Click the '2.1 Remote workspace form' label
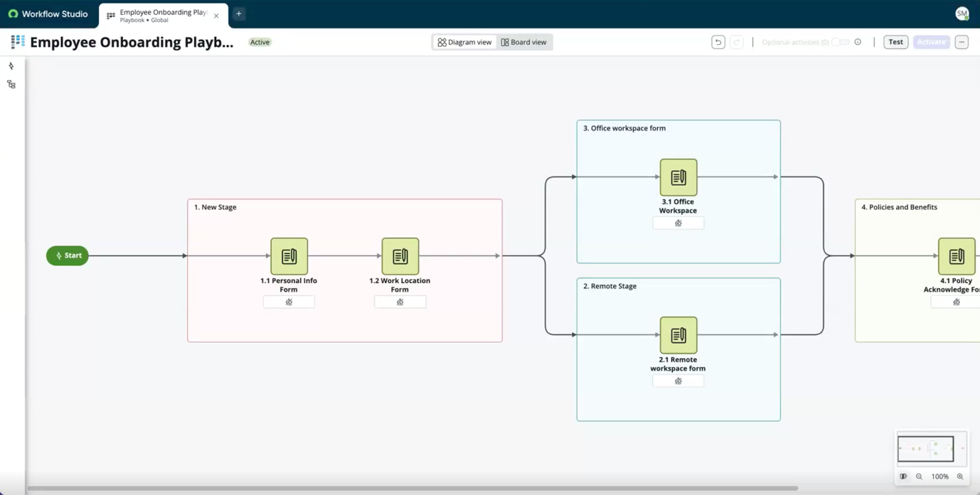 pyautogui.click(x=678, y=364)
